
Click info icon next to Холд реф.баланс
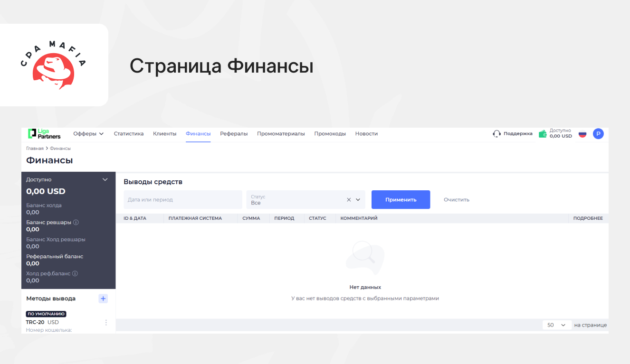(75, 273)
